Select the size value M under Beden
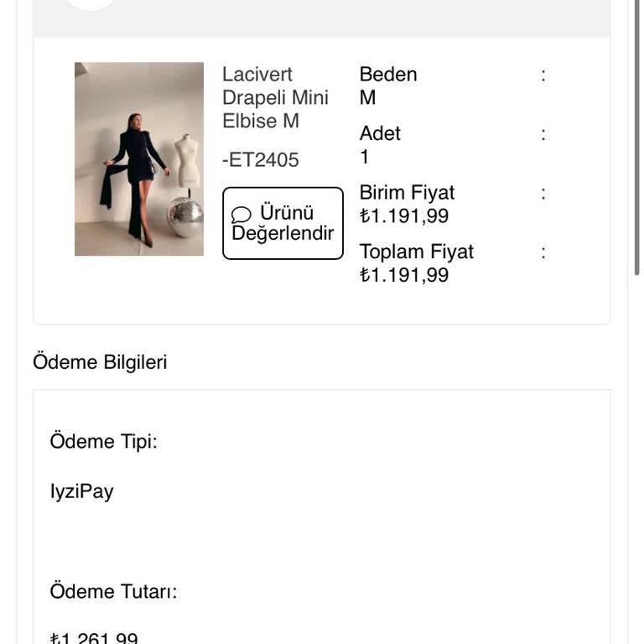 pos(367,98)
